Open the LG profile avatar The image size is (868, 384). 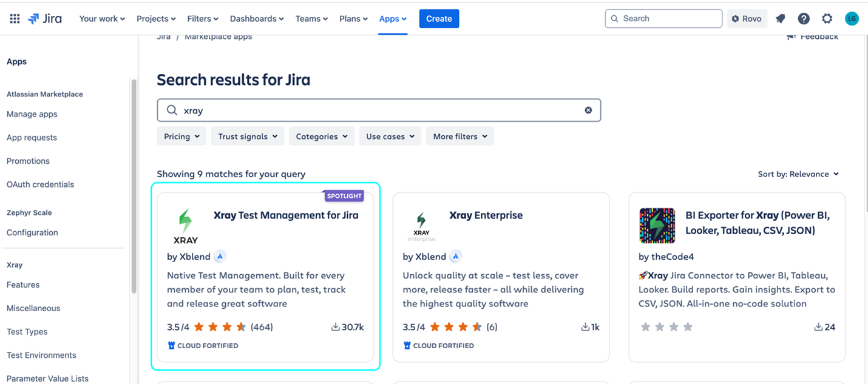click(852, 19)
